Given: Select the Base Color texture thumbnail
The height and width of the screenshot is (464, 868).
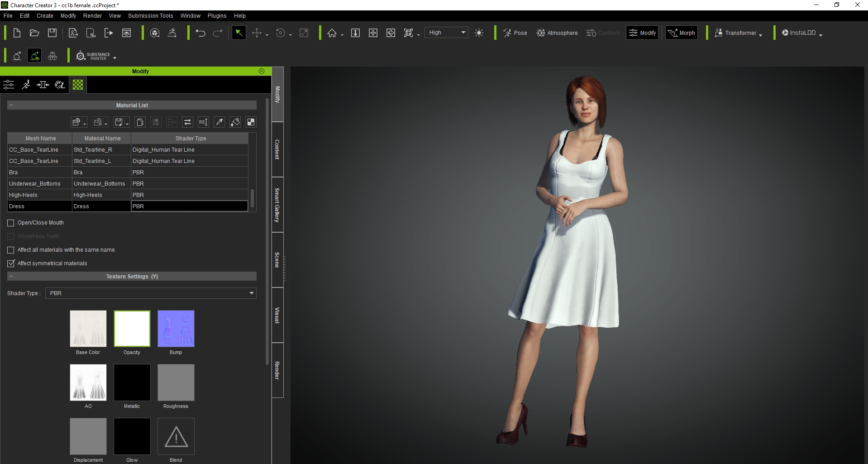Looking at the screenshot, I should coord(88,329).
